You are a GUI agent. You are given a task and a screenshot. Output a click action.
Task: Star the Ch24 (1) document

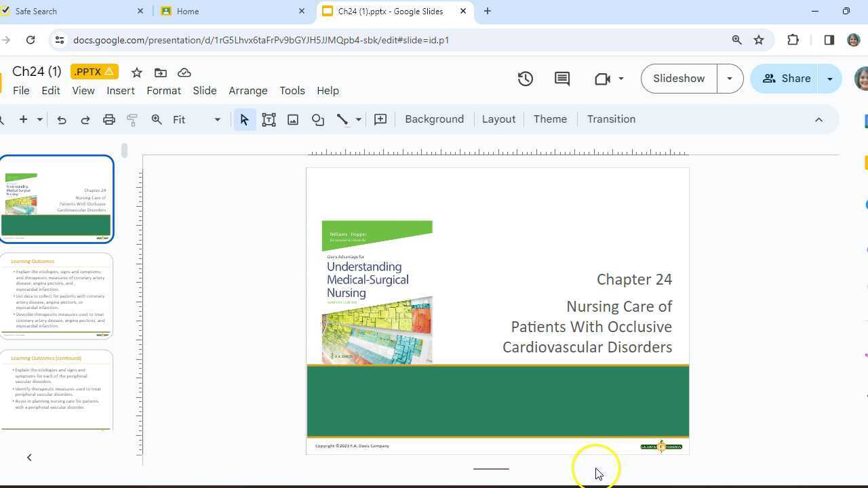tap(136, 73)
